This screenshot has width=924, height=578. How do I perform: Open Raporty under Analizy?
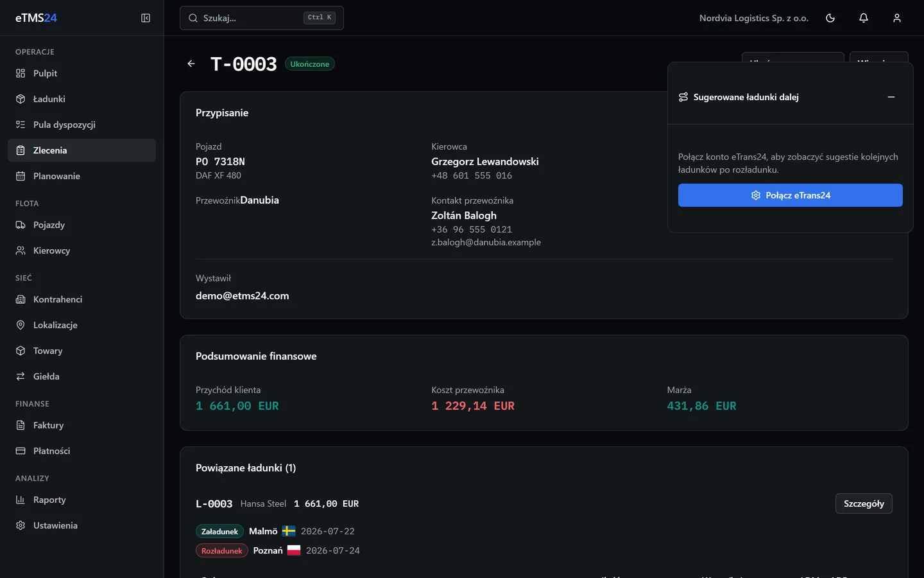coord(81,500)
